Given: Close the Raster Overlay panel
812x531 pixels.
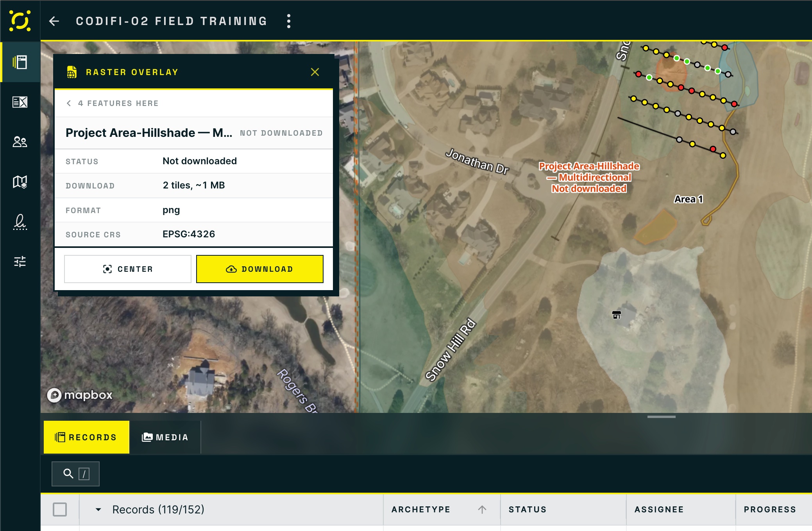Looking at the screenshot, I should pyautogui.click(x=315, y=72).
